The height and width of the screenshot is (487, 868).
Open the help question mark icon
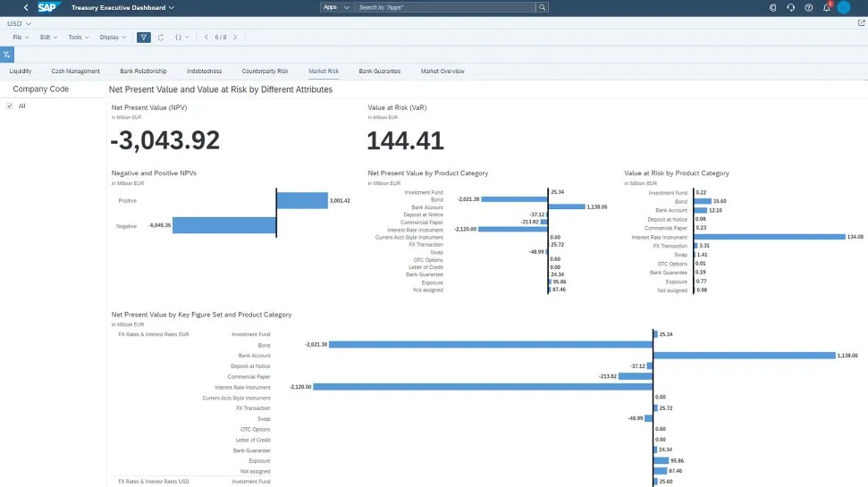[808, 7]
